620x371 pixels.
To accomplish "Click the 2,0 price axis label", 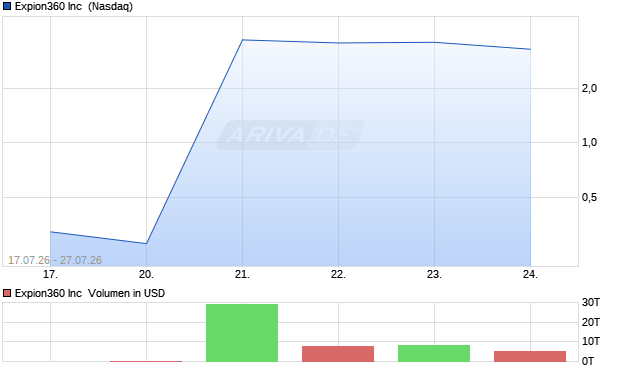I will pos(589,88).
